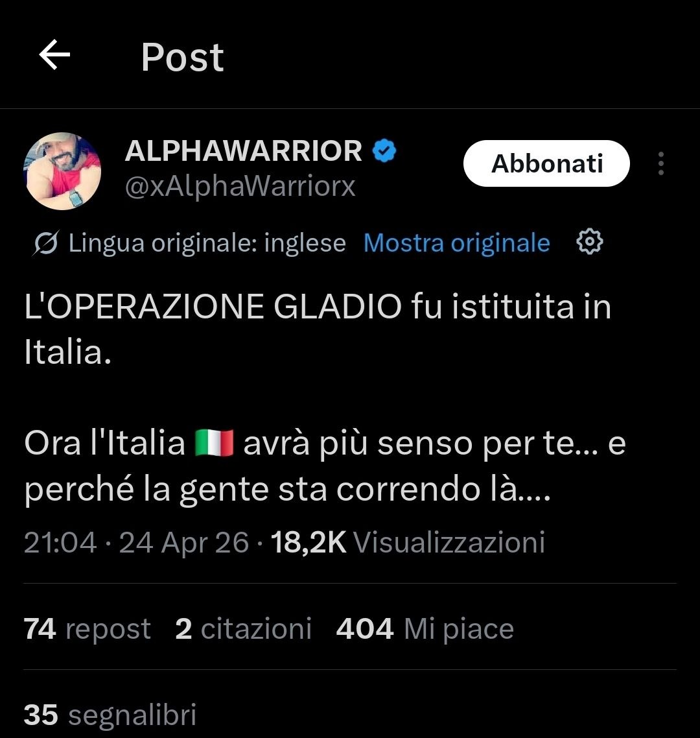Click the post timestamp 21:04 · 24 Apr 26
700x738 pixels.
pyautogui.click(x=136, y=542)
